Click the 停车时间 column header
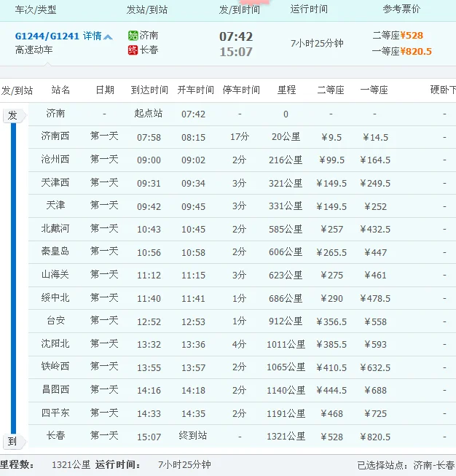The image size is (456, 476). 241,90
